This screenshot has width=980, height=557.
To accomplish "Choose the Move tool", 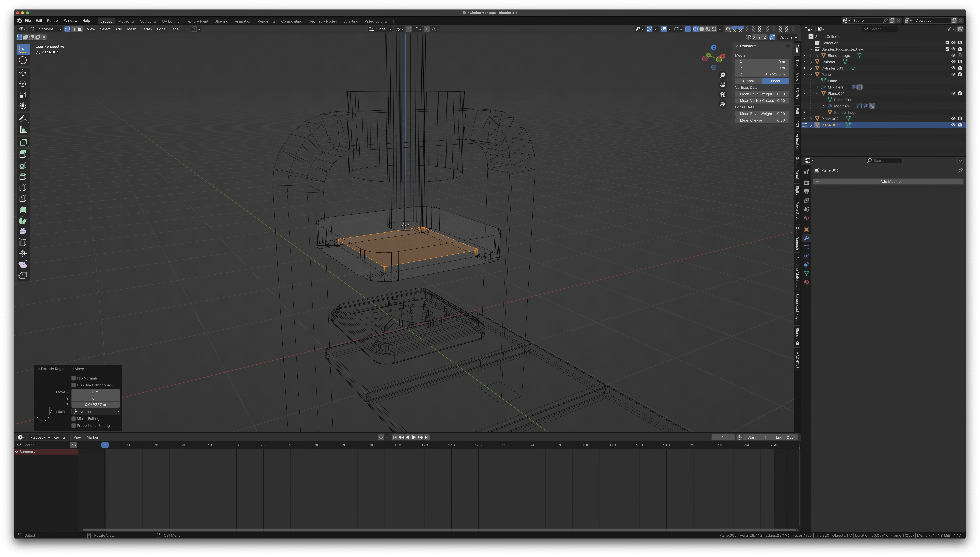I will click(23, 73).
